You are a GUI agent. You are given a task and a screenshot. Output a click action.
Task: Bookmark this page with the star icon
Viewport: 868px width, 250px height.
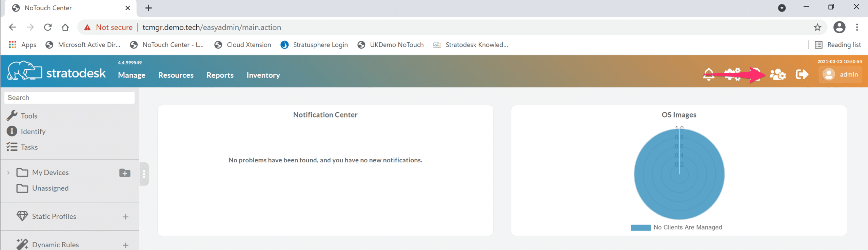(x=817, y=27)
